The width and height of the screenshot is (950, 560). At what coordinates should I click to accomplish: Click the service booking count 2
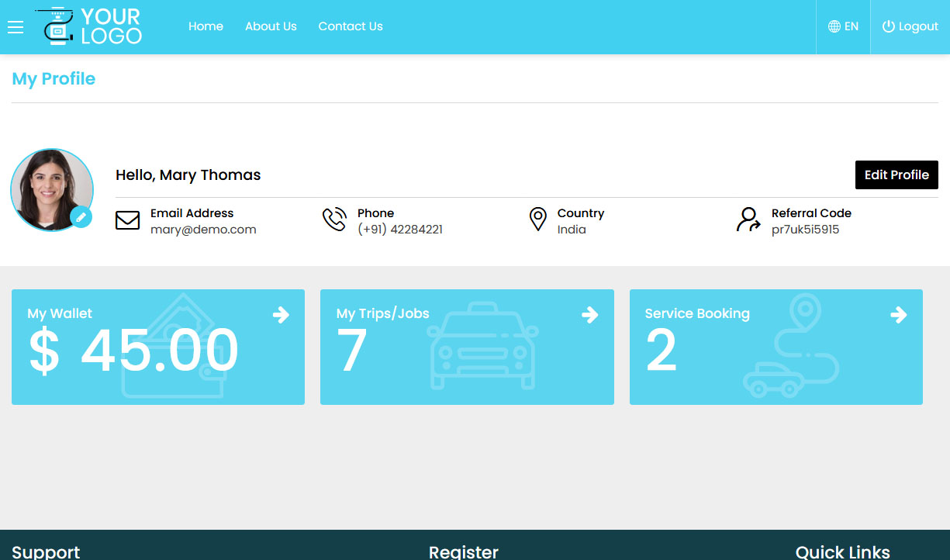pos(662,351)
